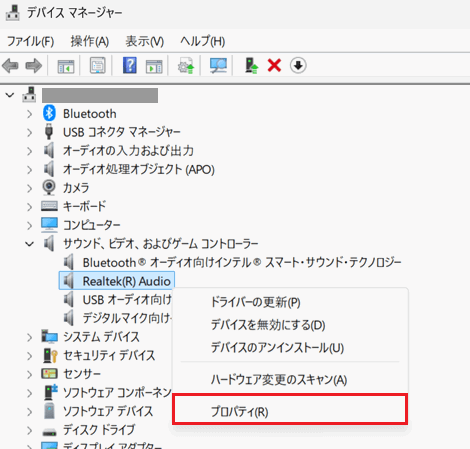Open the properties sheet toolbar icon
470x449 pixels.
(x=97, y=65)
